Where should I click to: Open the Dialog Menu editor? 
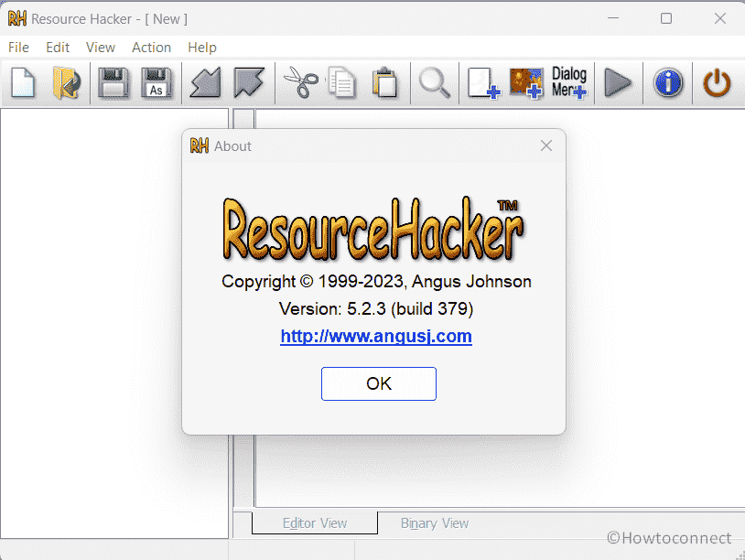(x=568, y=83)
